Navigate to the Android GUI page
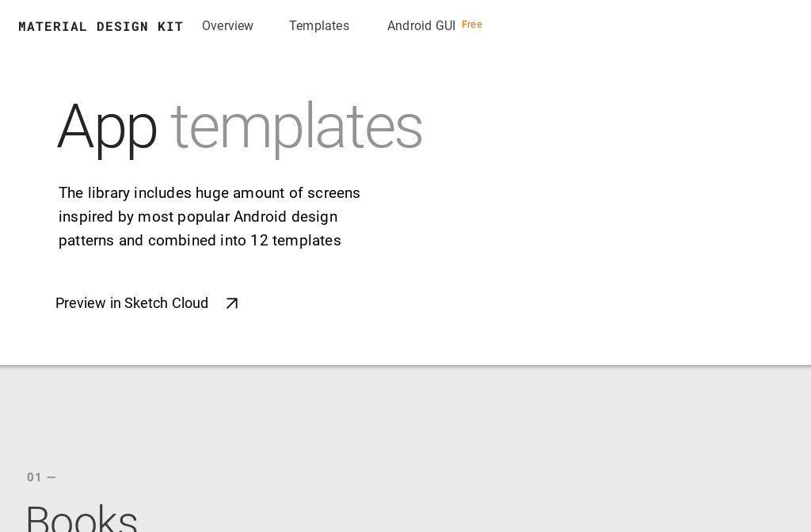This screenshot has height=532, width=811. 421,26
